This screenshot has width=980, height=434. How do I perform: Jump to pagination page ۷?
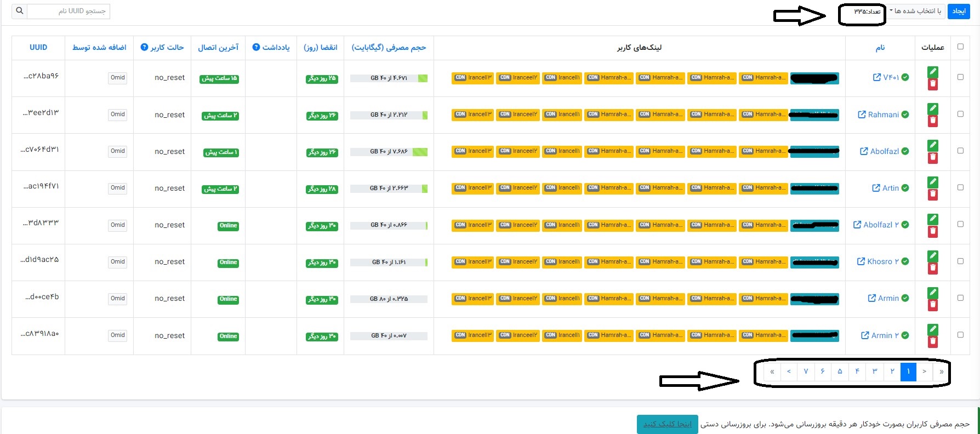pyautogui.click(x=806, y=372)
